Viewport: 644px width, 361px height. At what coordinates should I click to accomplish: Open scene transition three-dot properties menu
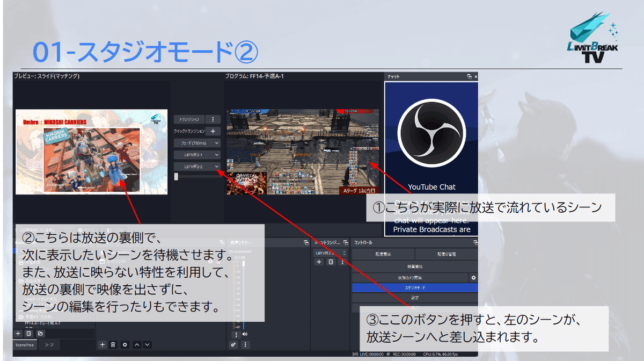pyautogui.click(x=342, y=262)
